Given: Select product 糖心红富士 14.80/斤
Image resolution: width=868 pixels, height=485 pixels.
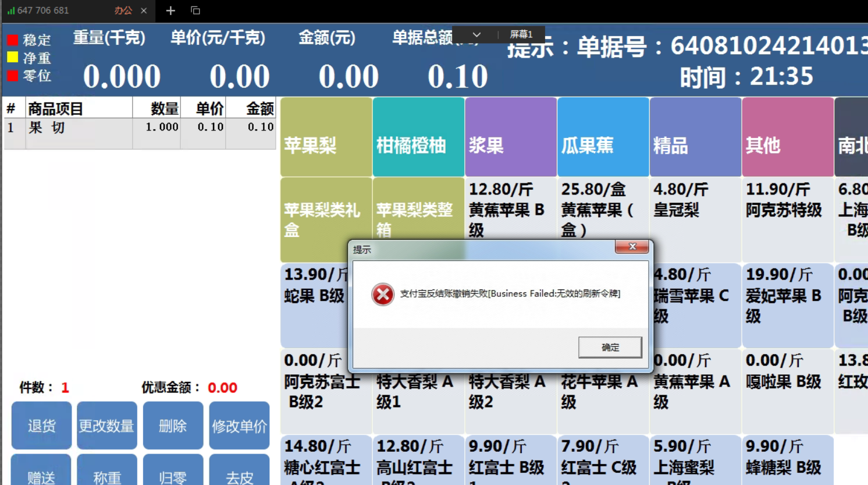Looking at the screenshot, I should 326,460.
